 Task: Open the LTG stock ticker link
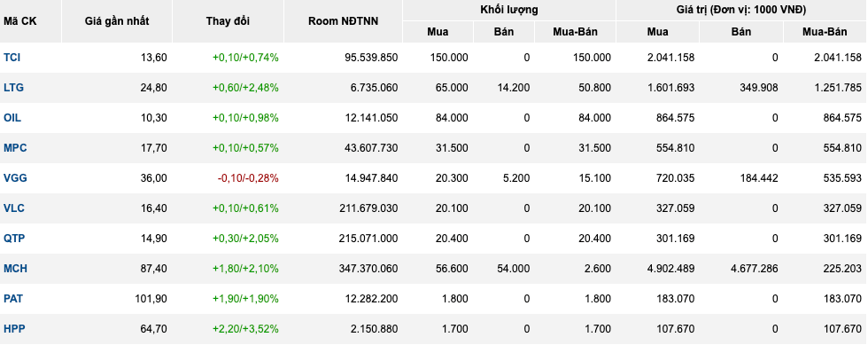coord(13,88)
